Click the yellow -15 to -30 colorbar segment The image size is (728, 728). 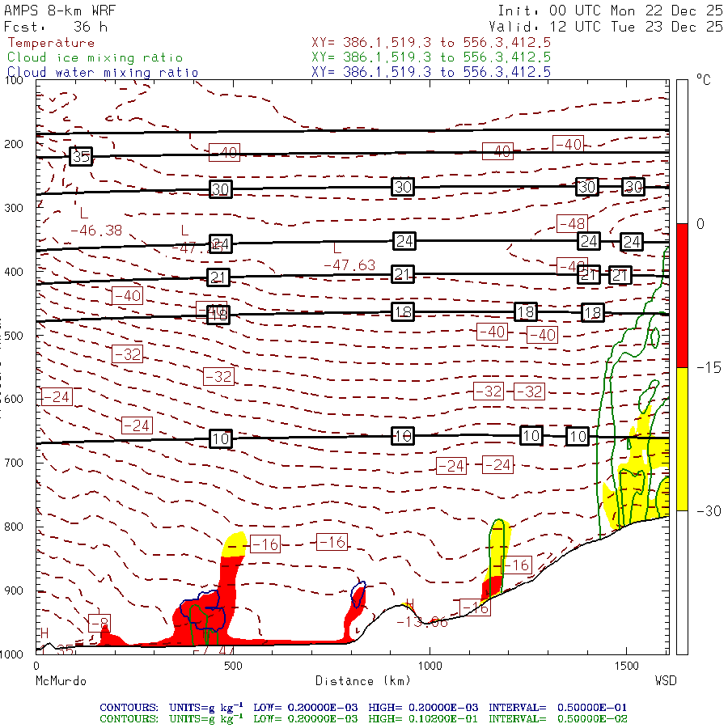pos(682,438)
